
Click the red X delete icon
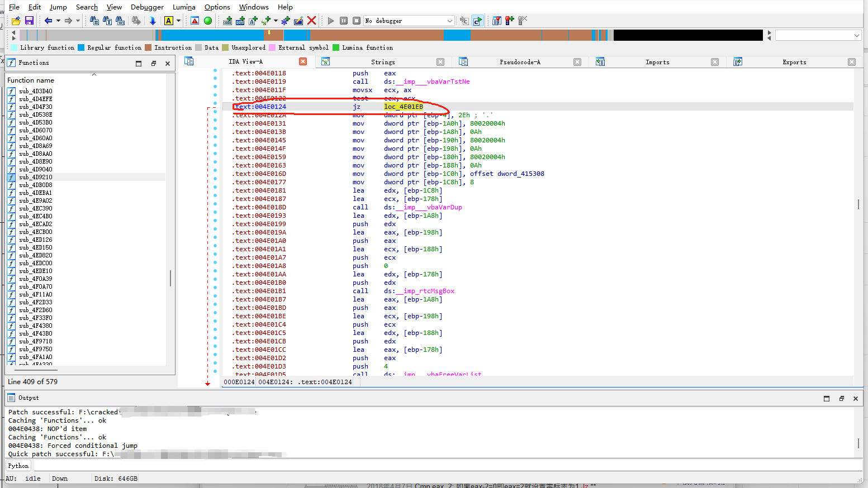coord(312,21)
